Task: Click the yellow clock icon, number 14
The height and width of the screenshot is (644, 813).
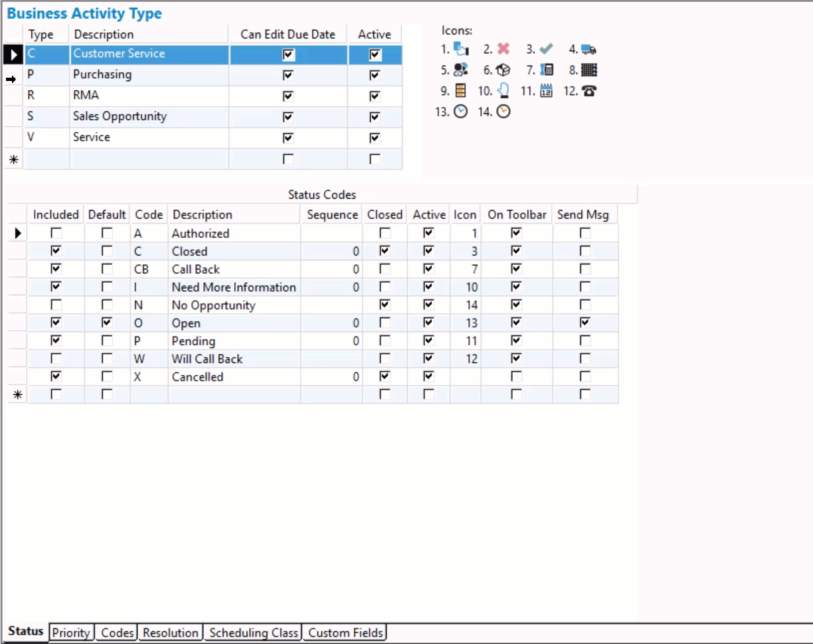Action: (503, 112)
